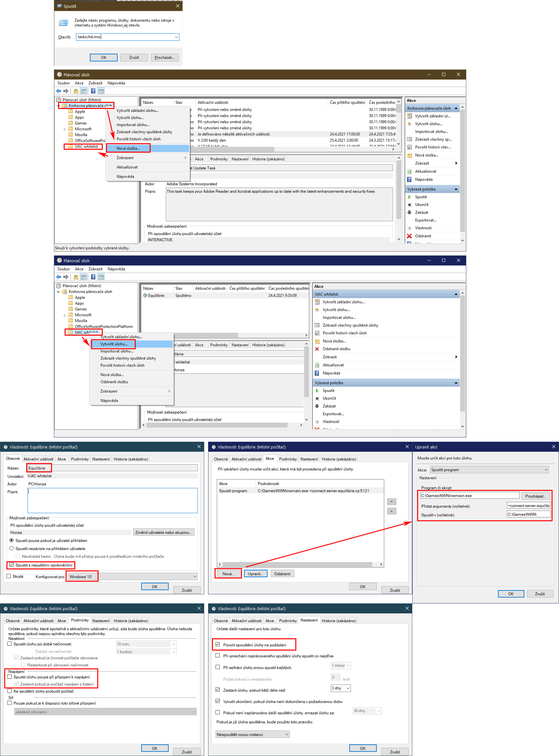
Task: Open 'Zobrazit' menu in lower Plánovač úloh window
Action: pos(95,269)
